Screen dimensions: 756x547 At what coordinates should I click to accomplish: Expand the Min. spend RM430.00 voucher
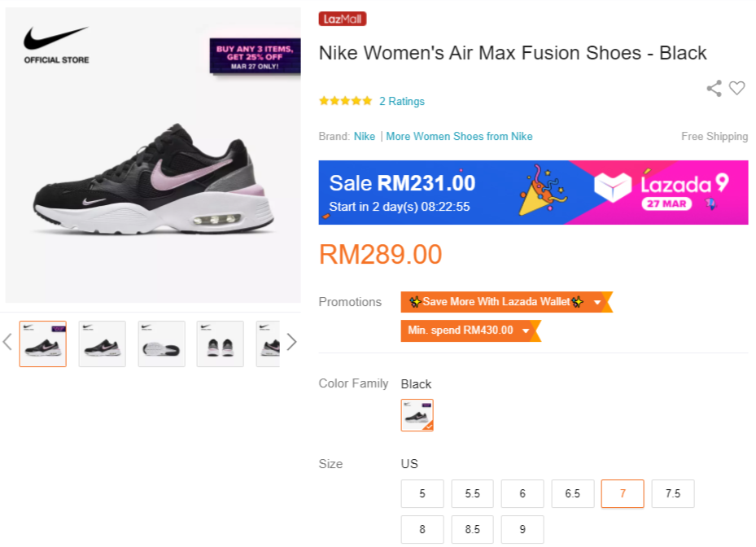tap(470, 330)
